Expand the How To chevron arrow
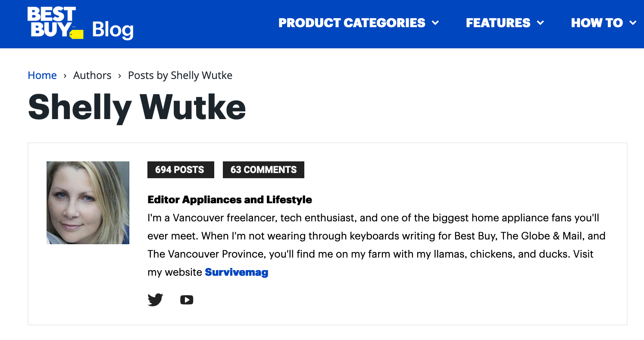Viewport: 644px width, 340px height. pyautogui.click(x=633, y=23)
